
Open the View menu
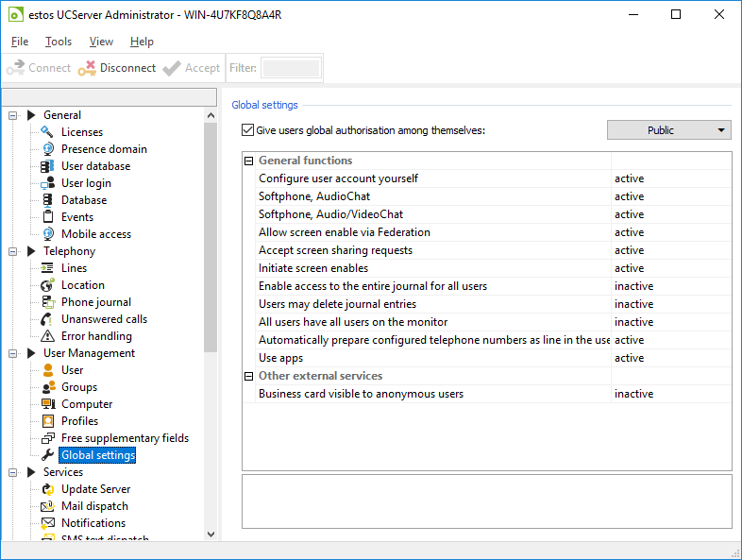(101, 42)
